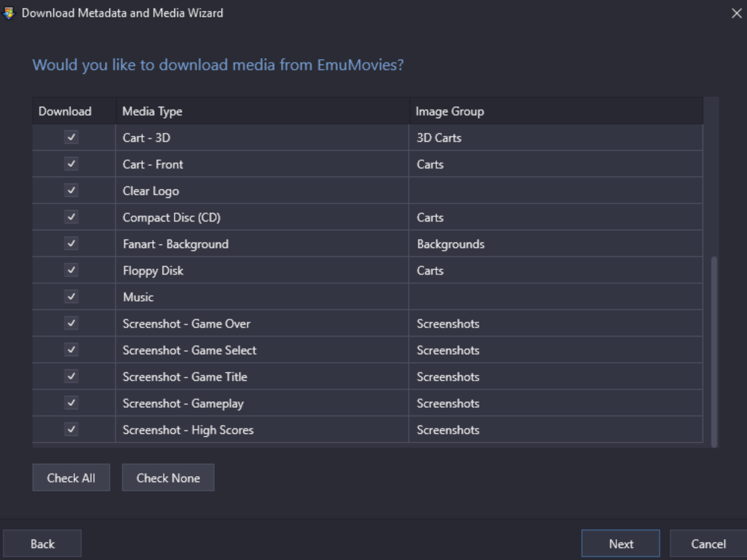This screenshot has height=560, width=747.
Task: Uncheck Screenshot - Game Title checkbox
Action: pyautogui.click(x=71, y=376)
